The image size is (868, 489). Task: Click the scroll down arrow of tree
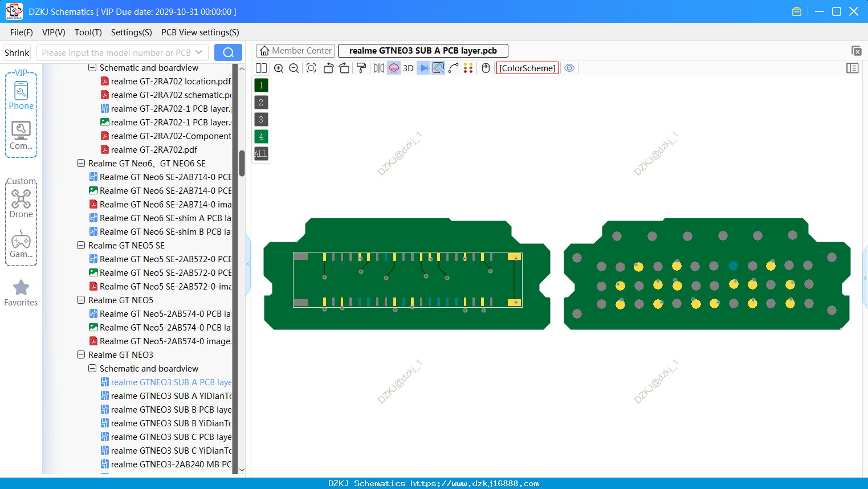coord(242,470)
